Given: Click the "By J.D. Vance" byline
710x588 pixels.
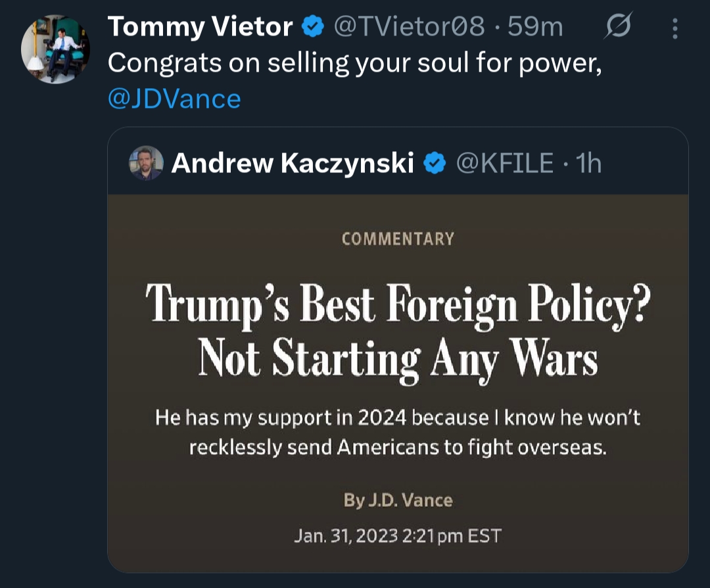Looking at the screenshot, I should pos(398,501).
